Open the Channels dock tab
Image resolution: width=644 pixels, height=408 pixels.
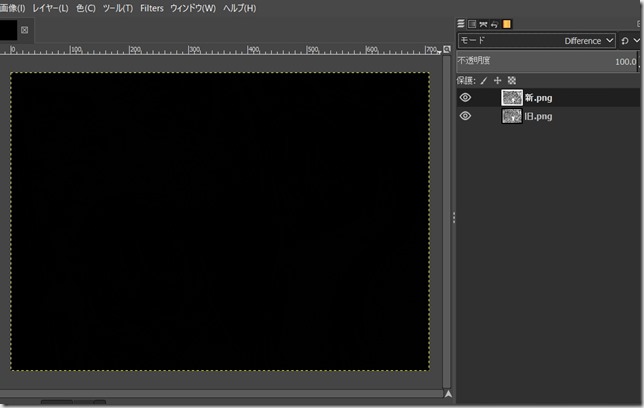coord(472,23)
